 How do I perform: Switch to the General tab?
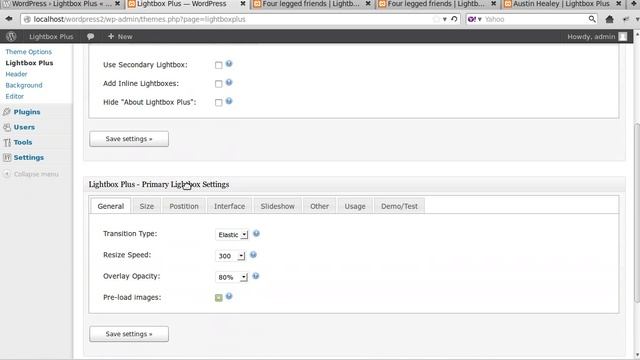click(111, 206)
